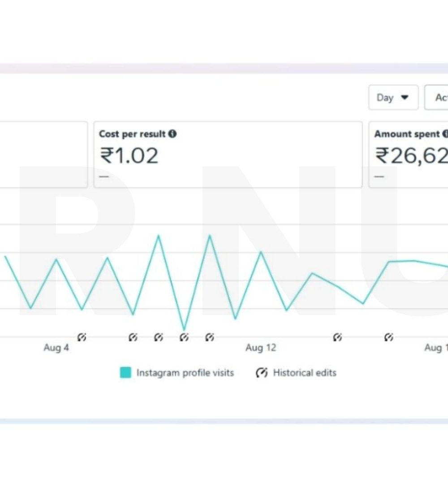Click the historical edit icon right of Aug 4
The image size is (448, 484).
pyautogui.click(x=82, y=337)
